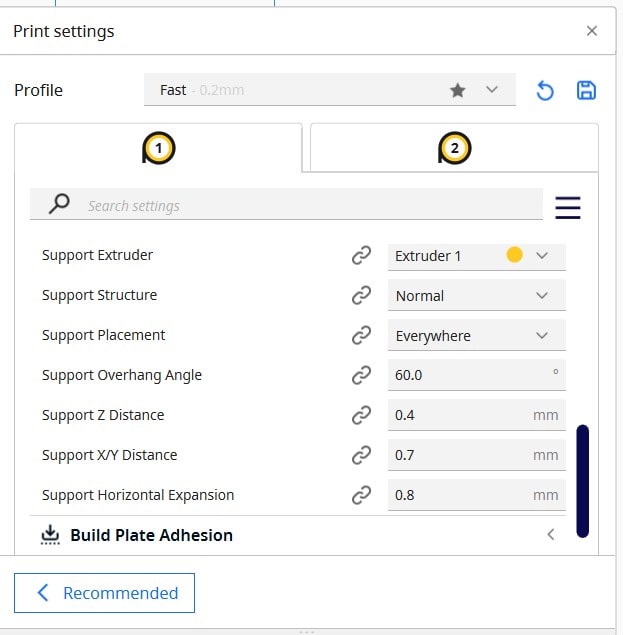Click the link icon beside Support Z Distance
Viewport: 623px width, 635px height.
point(361,415)
